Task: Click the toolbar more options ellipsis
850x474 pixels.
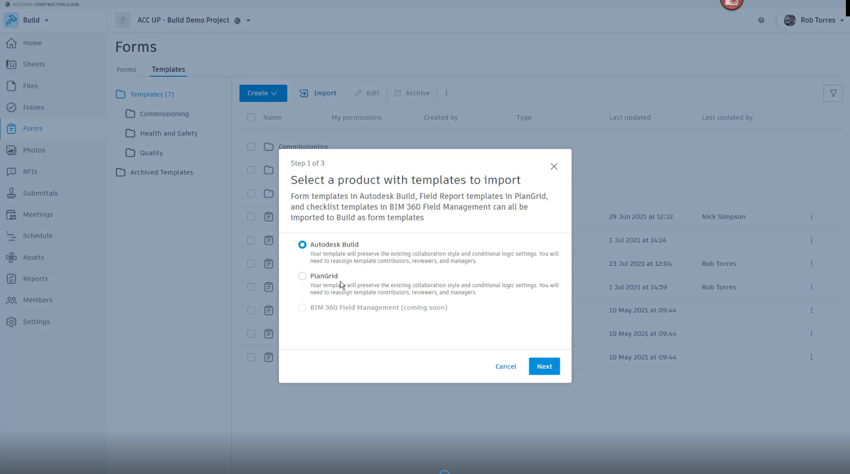Action: click(x=446, y=93)
